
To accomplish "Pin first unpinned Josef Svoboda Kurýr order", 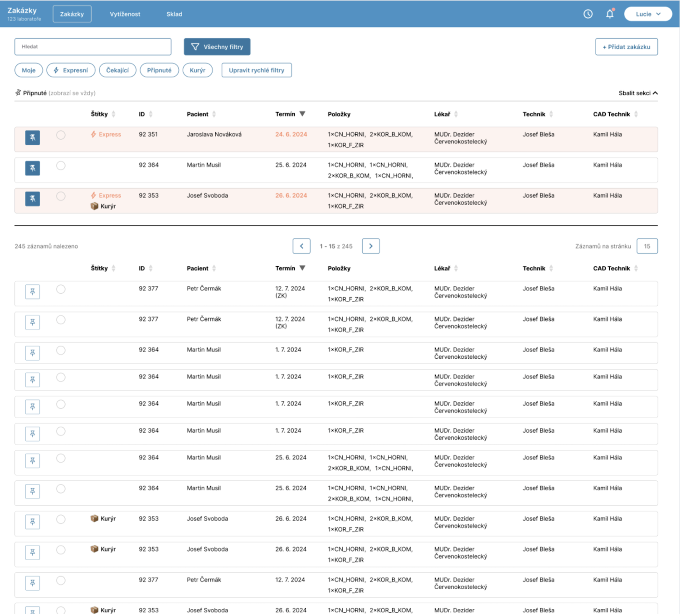I will (x=33, y=522).
